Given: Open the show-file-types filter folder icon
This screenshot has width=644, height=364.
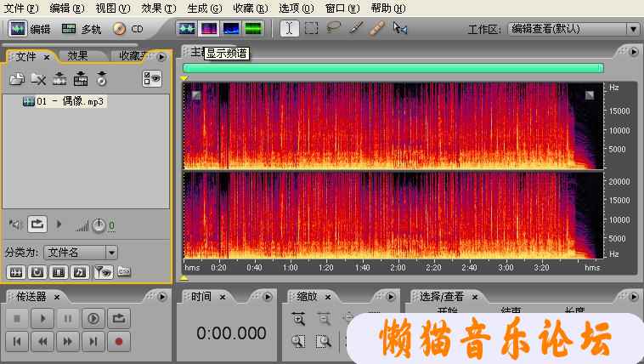Looking at the screenshot, I should pos(124,271).
